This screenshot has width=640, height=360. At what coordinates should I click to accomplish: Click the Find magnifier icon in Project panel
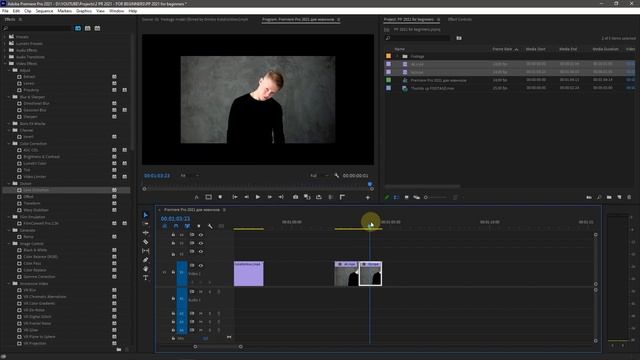click(599, 197)
